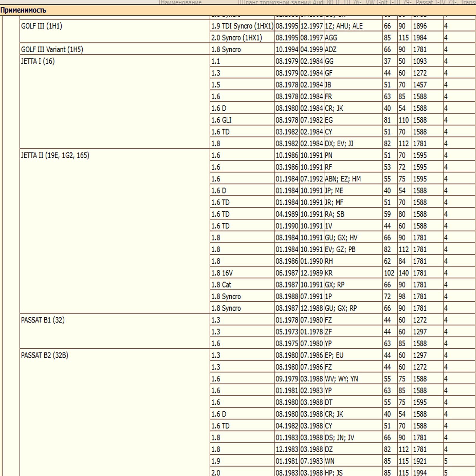
Task: Click engine code AGG cell
Action: click(x=353, y=38)
